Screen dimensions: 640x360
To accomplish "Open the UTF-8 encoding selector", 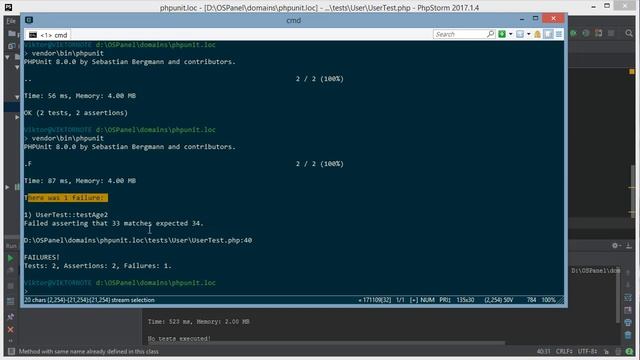I will click(588, 351).
